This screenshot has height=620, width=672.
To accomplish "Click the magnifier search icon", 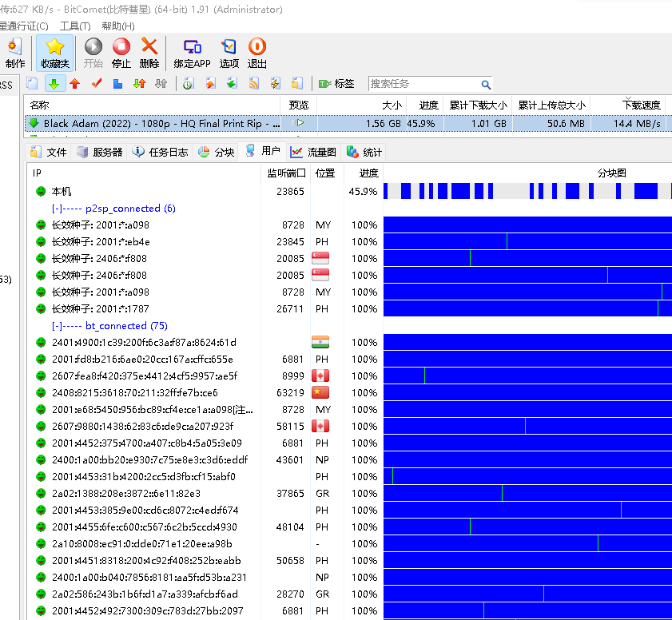I will (486, 85).
